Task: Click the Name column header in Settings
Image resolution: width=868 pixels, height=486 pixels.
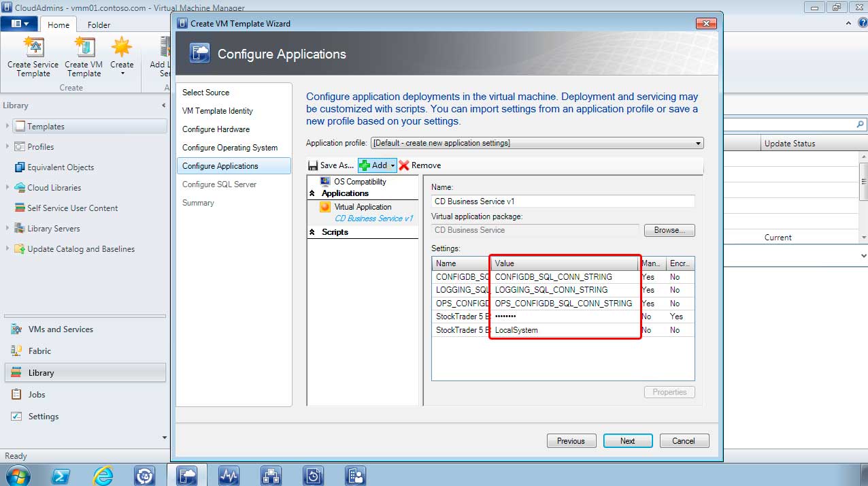Action: 461,263
